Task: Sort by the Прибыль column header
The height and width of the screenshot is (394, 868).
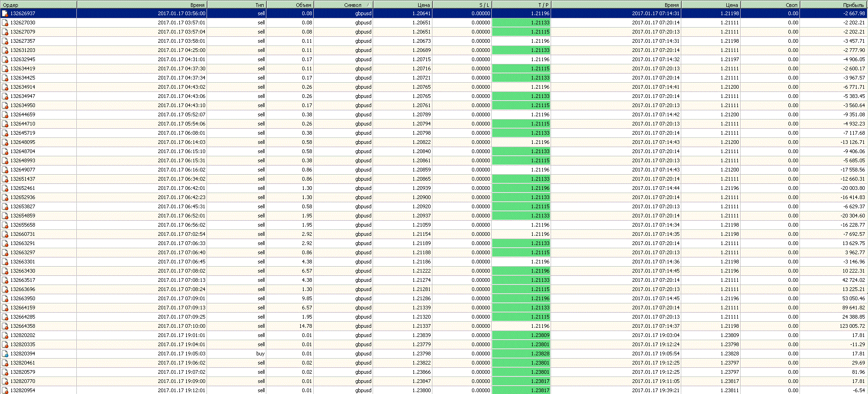Action: coord(834,5)
